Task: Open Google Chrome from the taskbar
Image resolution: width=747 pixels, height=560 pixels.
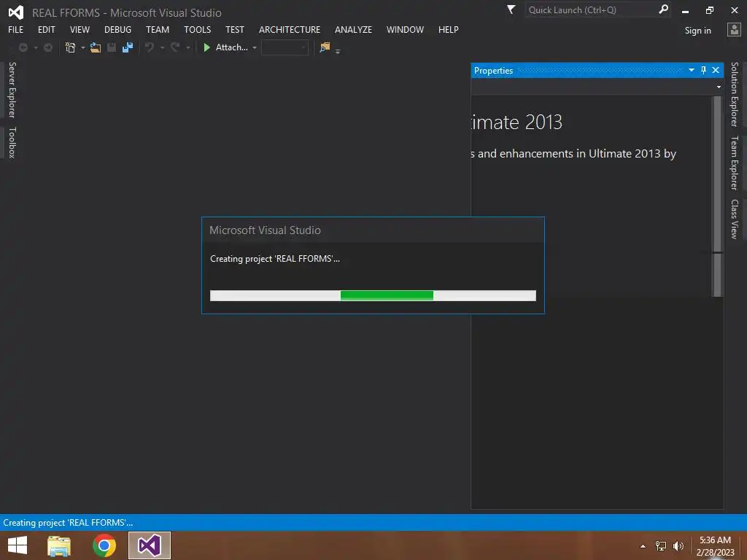Action: [x=104, y=545]
